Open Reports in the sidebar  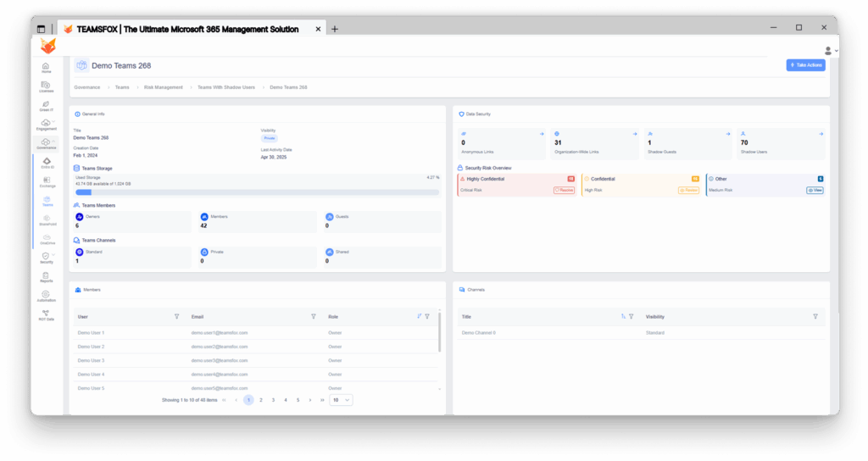click(x=46, y=277)
